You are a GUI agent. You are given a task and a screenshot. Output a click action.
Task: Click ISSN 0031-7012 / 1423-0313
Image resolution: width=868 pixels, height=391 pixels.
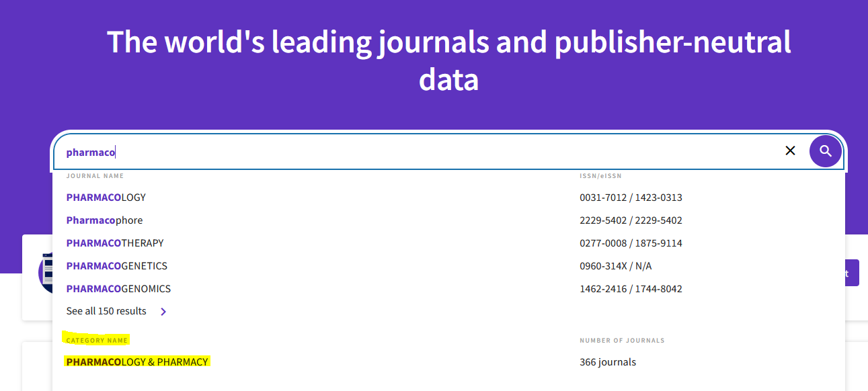631,198
